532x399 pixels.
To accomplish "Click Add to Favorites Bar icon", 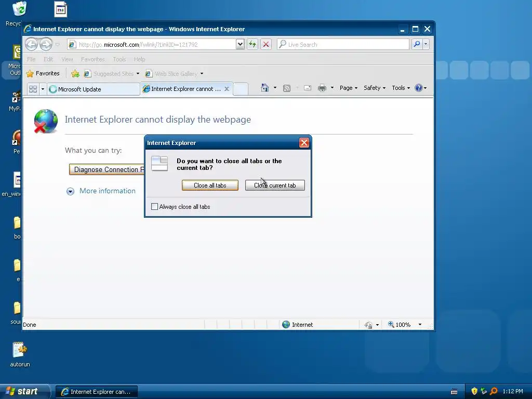I will click(75, 74).
